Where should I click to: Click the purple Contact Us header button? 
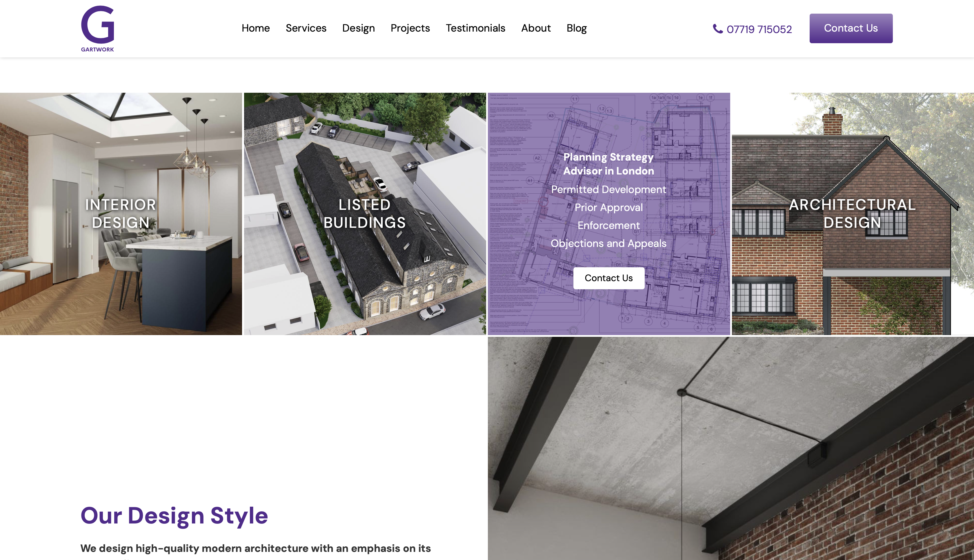[x=851, y=28]
